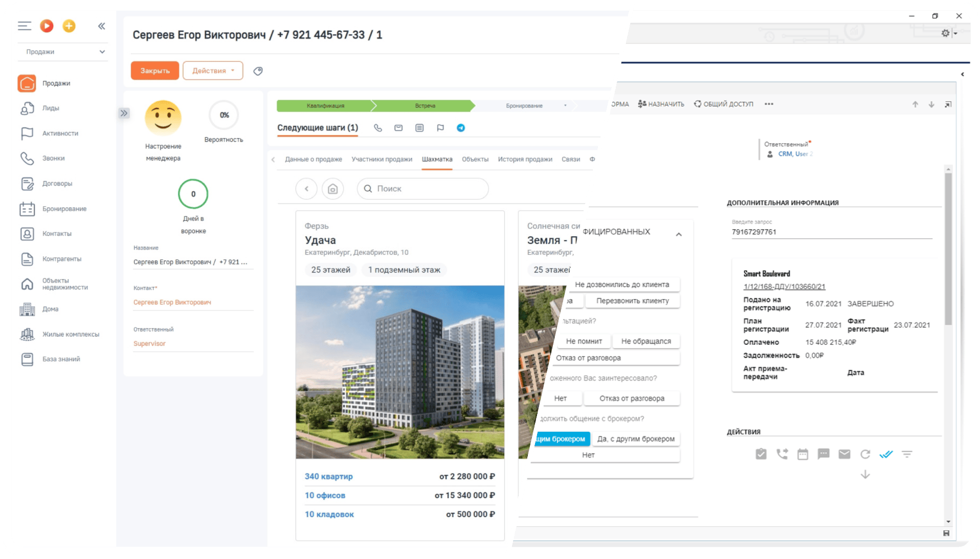Open the 340 квартир link
The width and height of the screenshot is (980, 559).
[329, 477]
